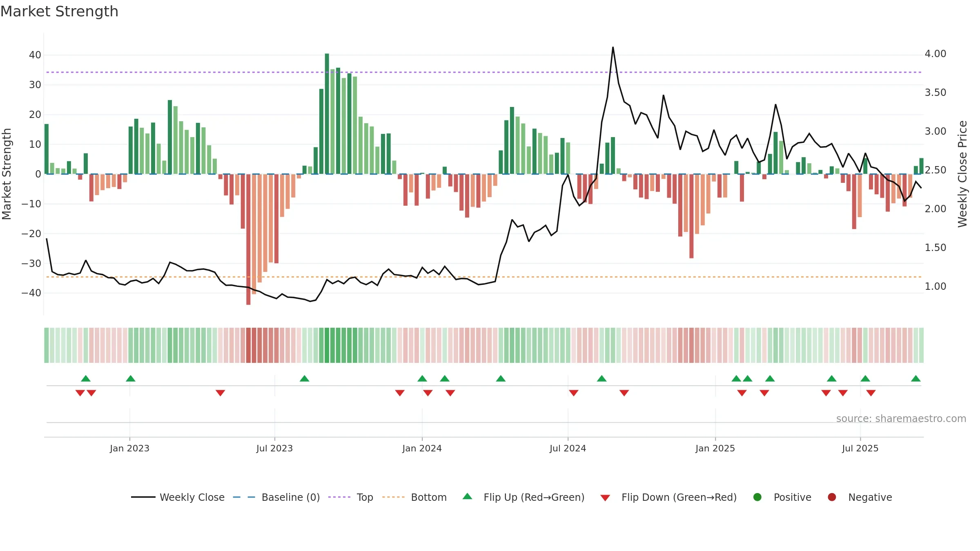The width and height of the screenshot is (980, 551).
Task: Click the blue dashed Baseline legend symbol
Action: click(x=244, y=497)
